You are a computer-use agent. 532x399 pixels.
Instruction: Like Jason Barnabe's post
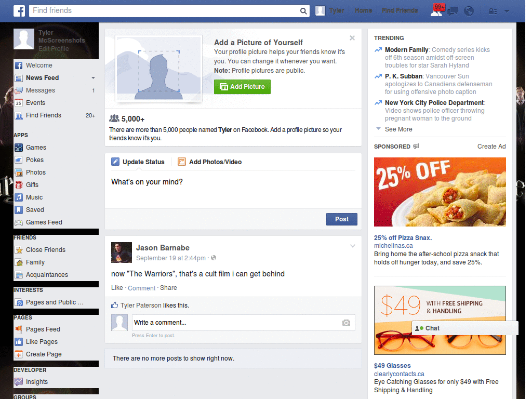117,288
